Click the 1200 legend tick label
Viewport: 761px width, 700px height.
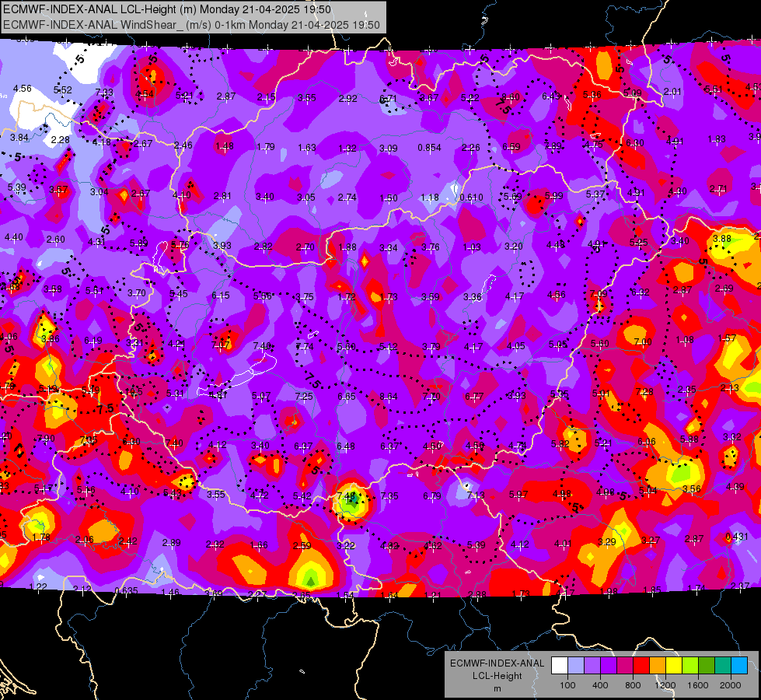coord(665,685)
